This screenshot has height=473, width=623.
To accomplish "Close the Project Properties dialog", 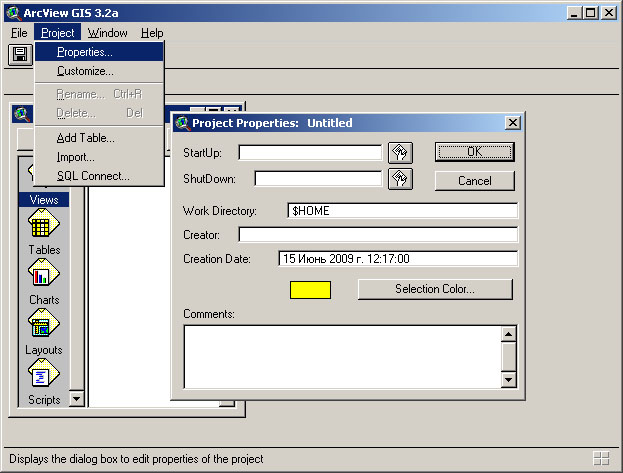I will click(513, 122).
